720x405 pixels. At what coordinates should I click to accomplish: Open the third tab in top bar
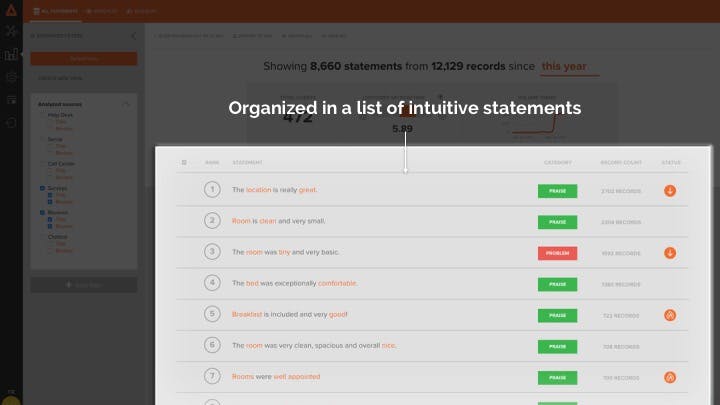pyautogui.click(x=141, y=11)
